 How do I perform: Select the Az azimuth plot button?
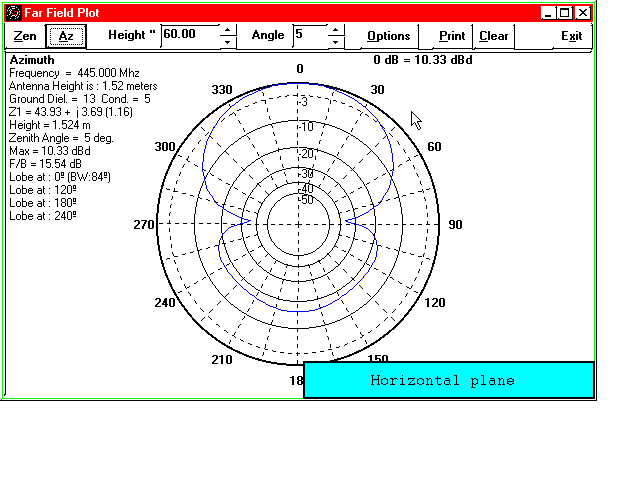66,36
